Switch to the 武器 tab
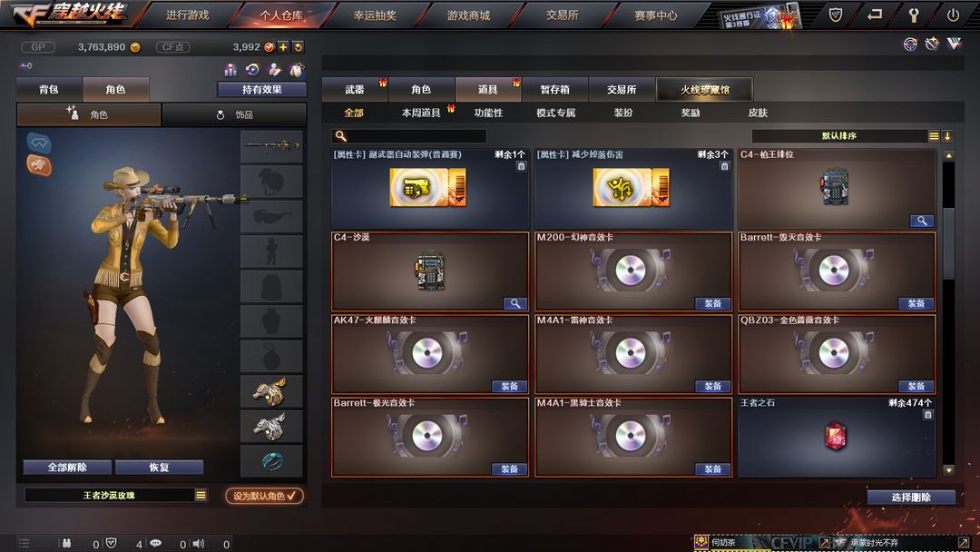Screen dimensions: 980x552 point(355,89)
